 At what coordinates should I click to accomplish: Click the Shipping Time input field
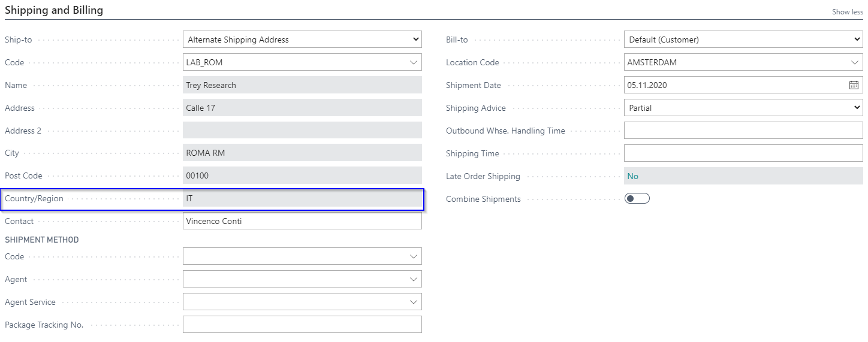tap(743, 153)
